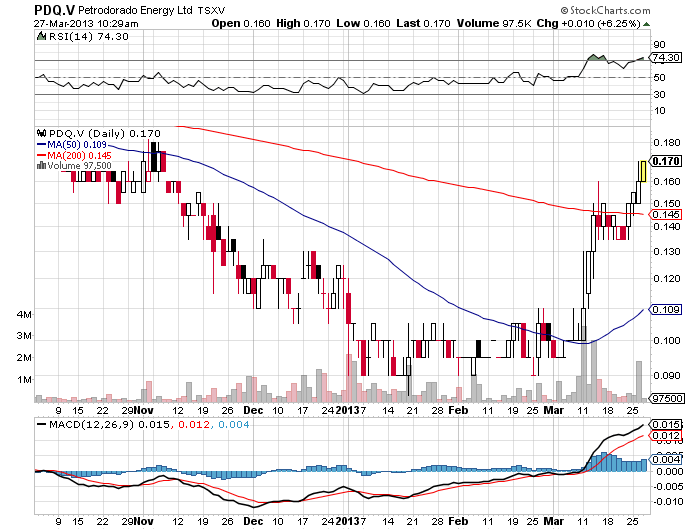The image size is (700, 530).
Task: Click the blue 0.004 histogram value in MACD legend
Action: coord(233,424)
